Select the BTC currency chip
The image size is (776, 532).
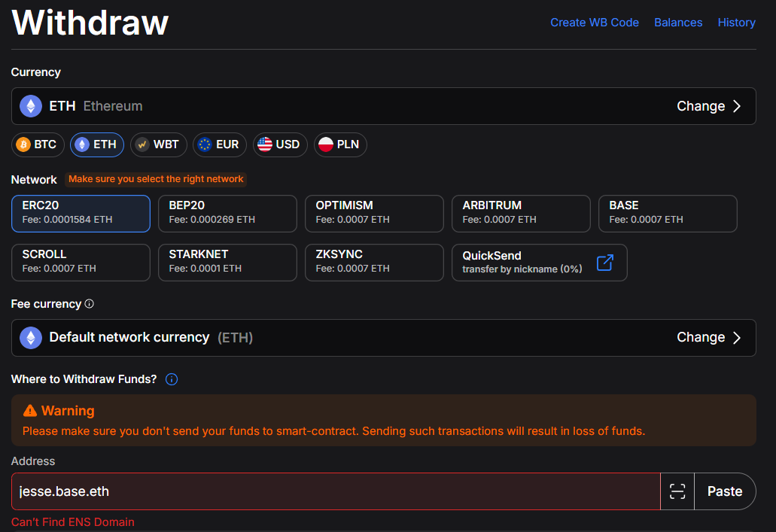click(38, 144)
